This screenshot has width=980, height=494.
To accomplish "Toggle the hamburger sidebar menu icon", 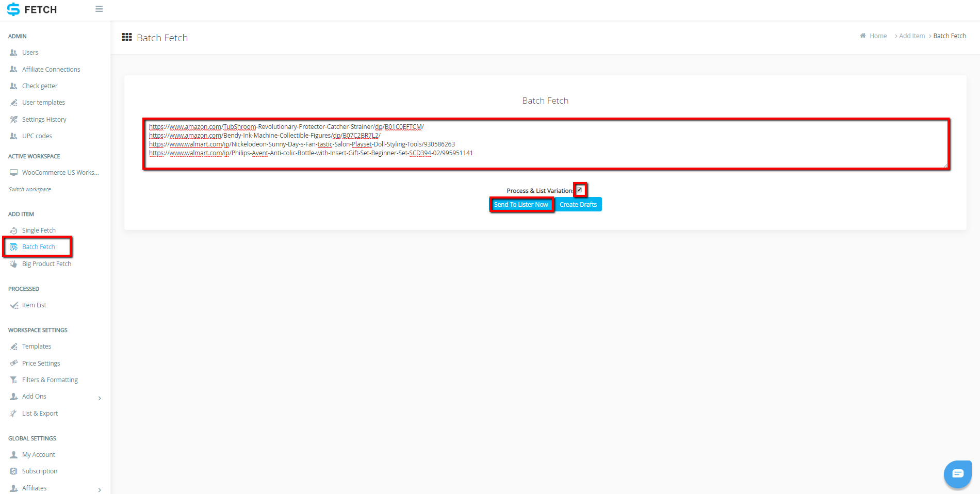I will [x=99, y=9].
